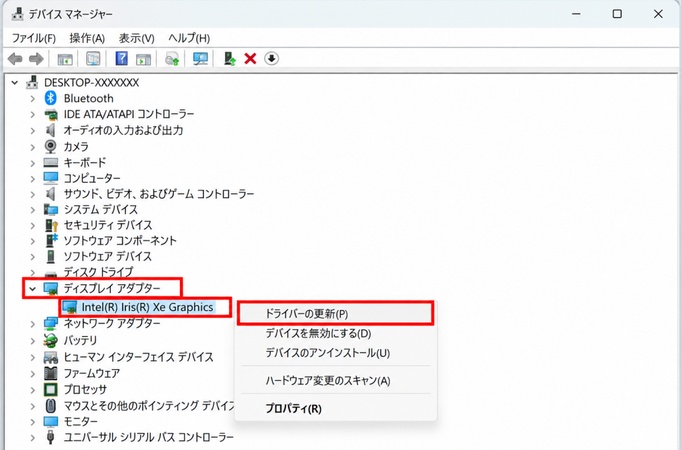
Task: Minimize the デバイス マネージャー window
Action: click(576, 14)
